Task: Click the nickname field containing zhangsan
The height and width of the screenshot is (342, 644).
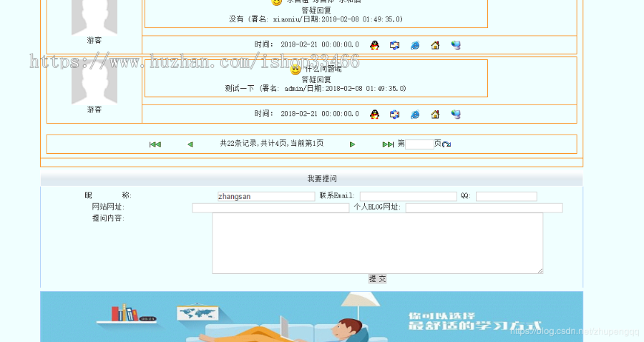Action: [x=266, y=196]
